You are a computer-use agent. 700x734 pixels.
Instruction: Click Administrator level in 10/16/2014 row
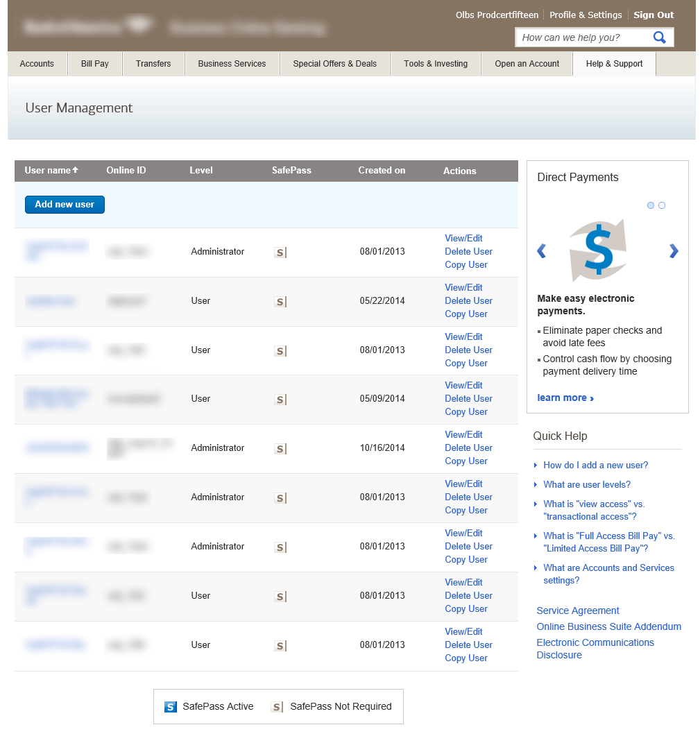tap(217, 447)
